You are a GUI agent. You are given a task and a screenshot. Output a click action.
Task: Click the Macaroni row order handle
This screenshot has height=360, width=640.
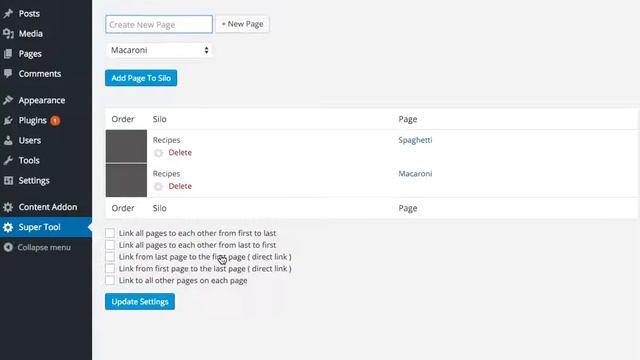(x=126, y=180)
